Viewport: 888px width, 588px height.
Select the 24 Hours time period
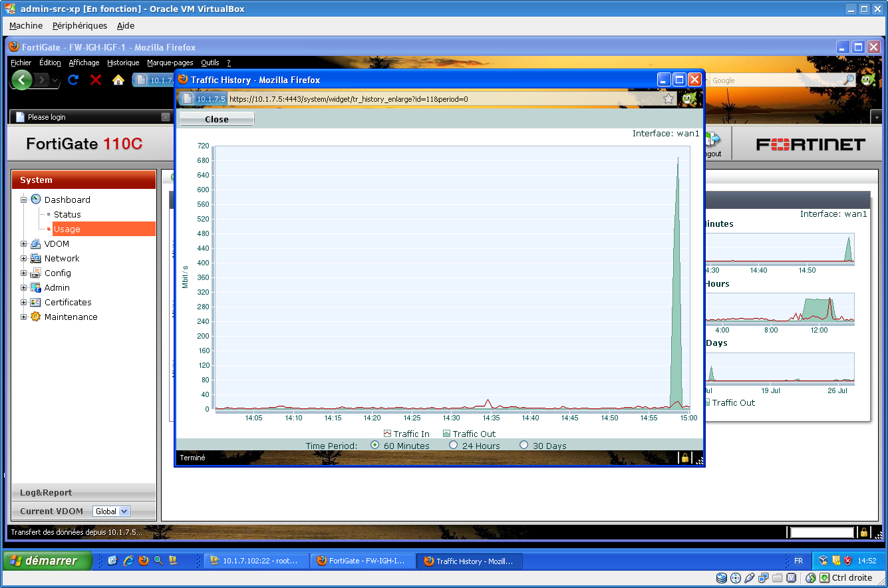pos(454,445)
